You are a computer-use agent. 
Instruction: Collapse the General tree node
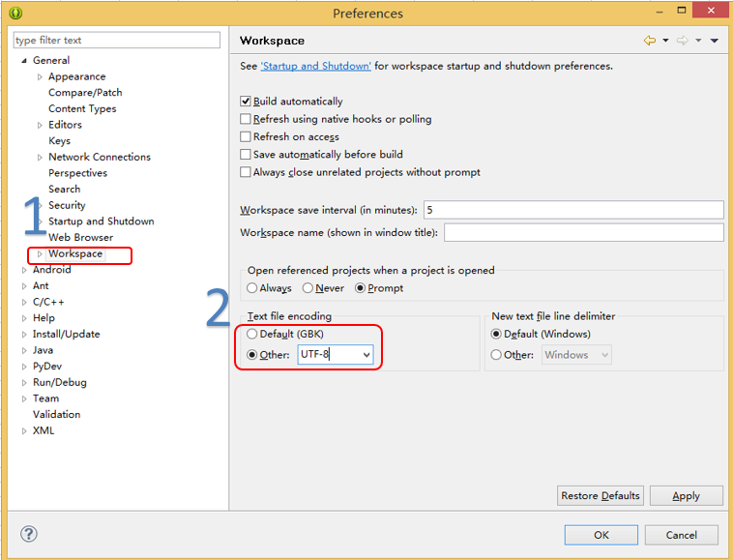[24, 61]
